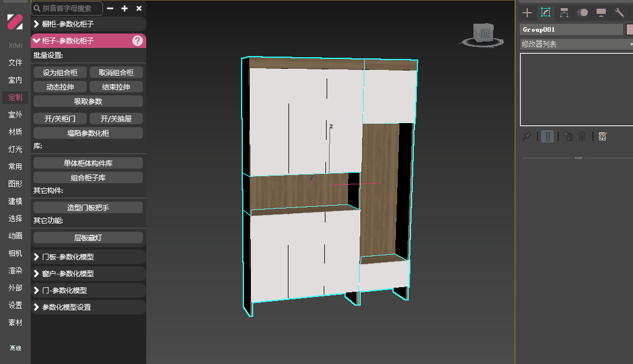
Task: Toggle cabinet doors with 开/关柜门
Action: point(60,118)
